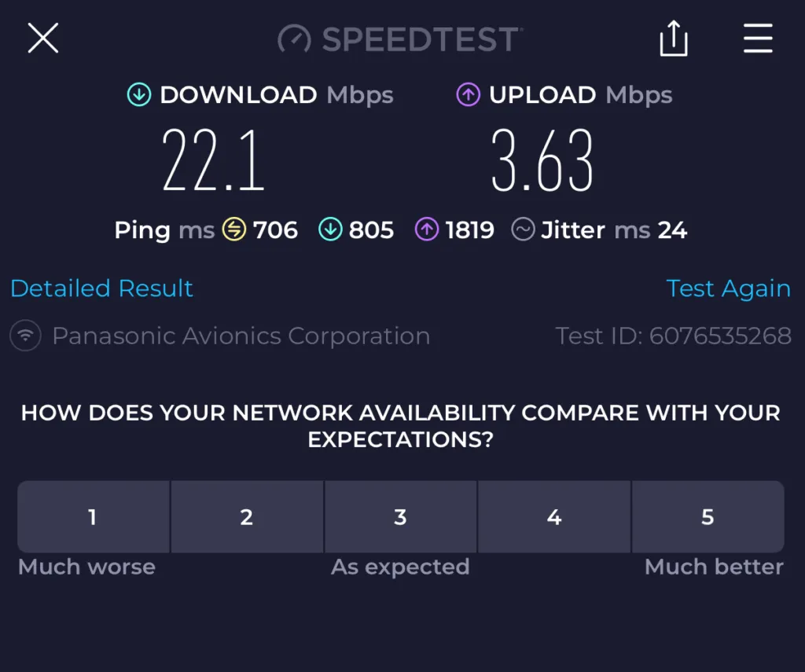
Task: Tap the 22.1 download speed value
Action: (213, 161)
